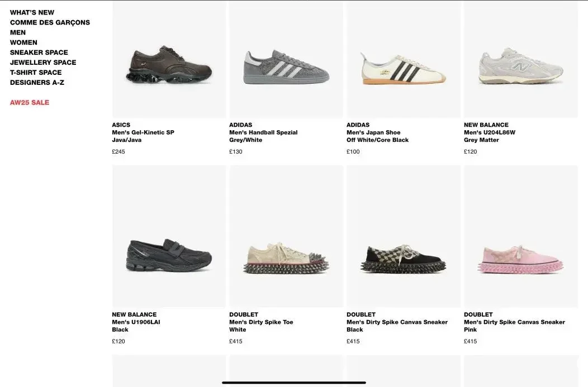Open T-Shirt Space section
588x387 pixels.
(36, 73)
